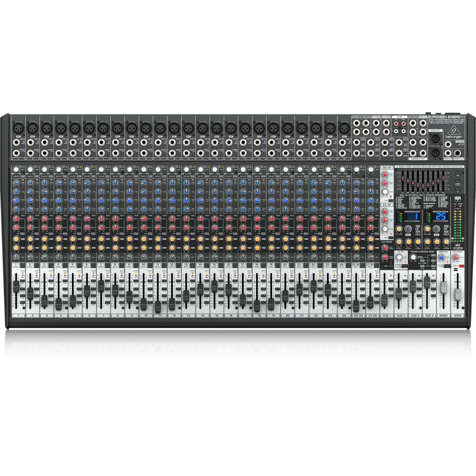476x476 pixels.
Task: Click the SUB 4 fader handle
Action: [x=427, y=283]
